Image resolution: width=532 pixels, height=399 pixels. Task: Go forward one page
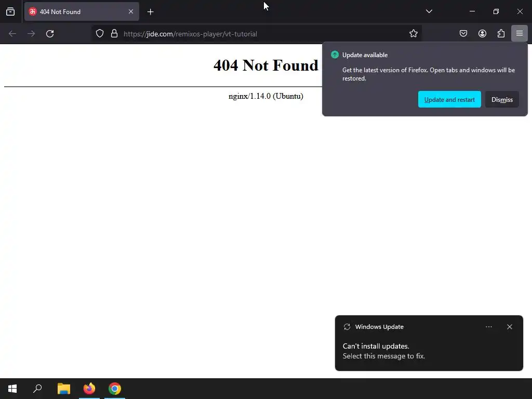31,34
